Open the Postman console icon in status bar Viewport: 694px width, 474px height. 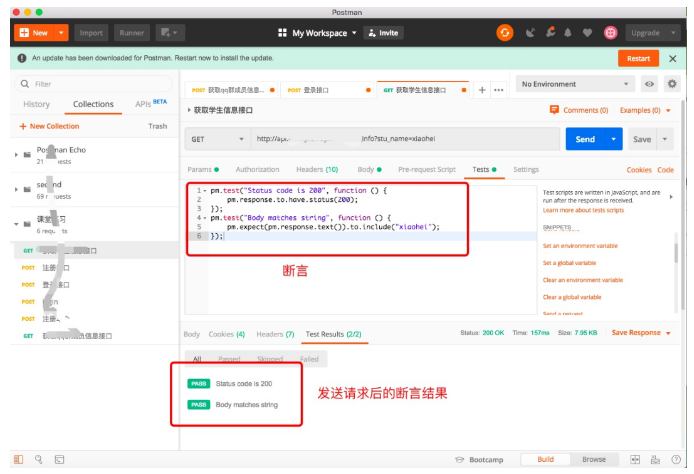pyautogui.click(x=59, y=459)
